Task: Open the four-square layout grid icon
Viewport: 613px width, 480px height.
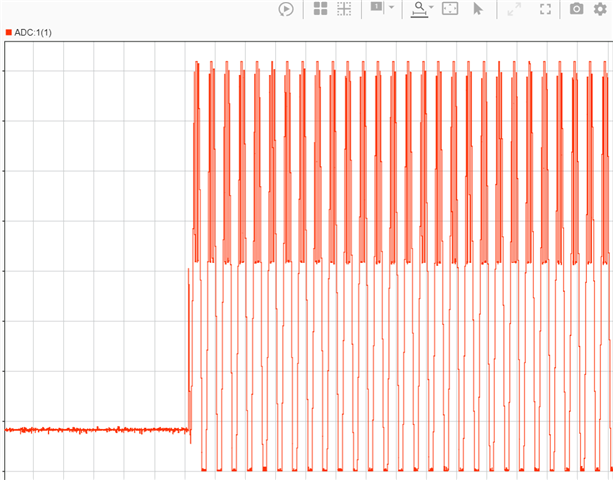Action: 321,9
